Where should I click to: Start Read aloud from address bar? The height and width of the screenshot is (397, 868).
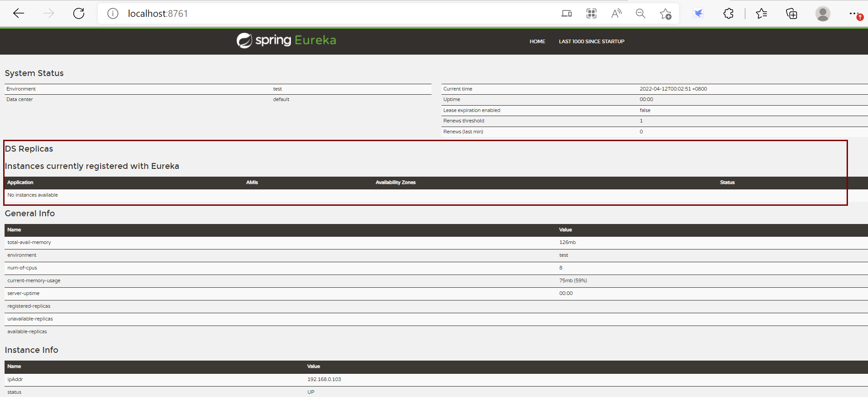click(616, 14)
